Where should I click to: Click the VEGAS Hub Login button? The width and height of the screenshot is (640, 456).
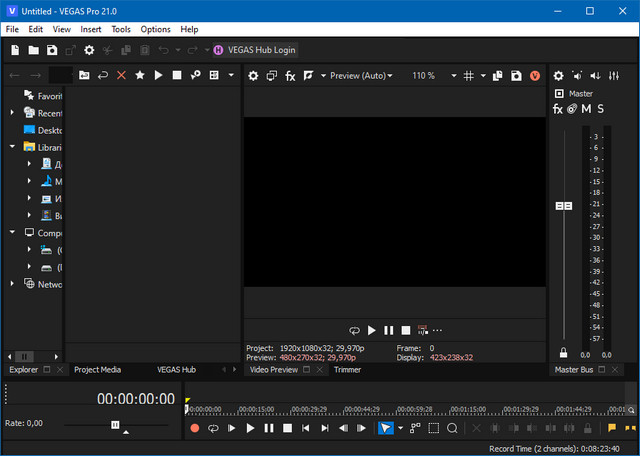click(x=255, y=50)
